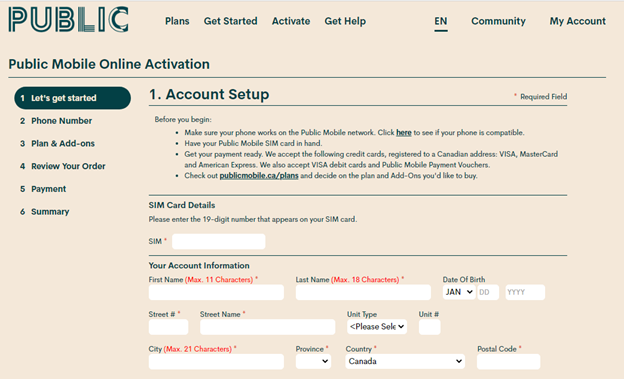The width and height of the screenshot is (624, 379).
Task: Click the 'Your Account Information' heading
Action: pyautogui.click(x=199, y=266)
